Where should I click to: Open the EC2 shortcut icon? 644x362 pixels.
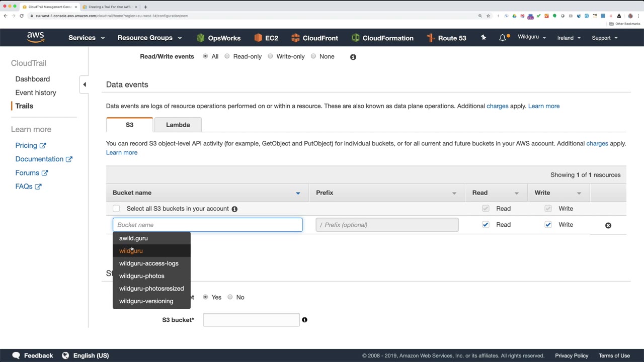(x=258, y=38)
